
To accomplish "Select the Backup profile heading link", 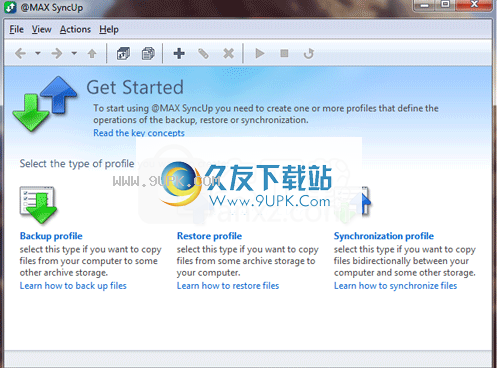I will (x=51, y=236).
